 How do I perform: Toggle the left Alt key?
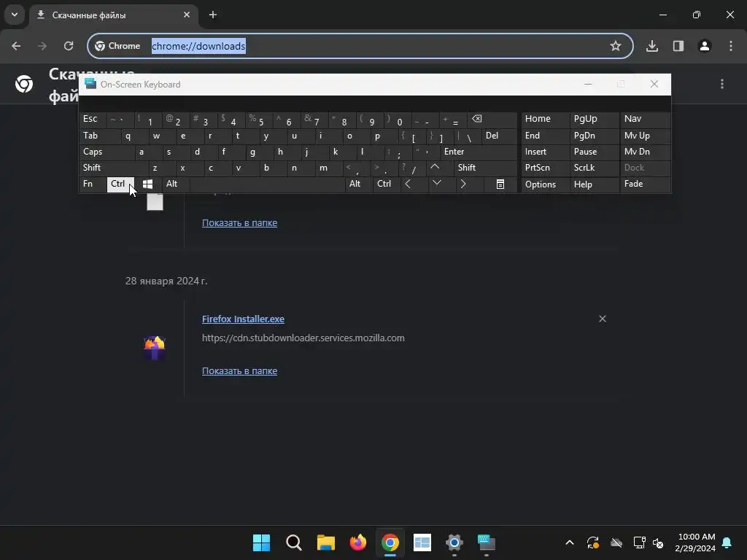click(176, 184)
